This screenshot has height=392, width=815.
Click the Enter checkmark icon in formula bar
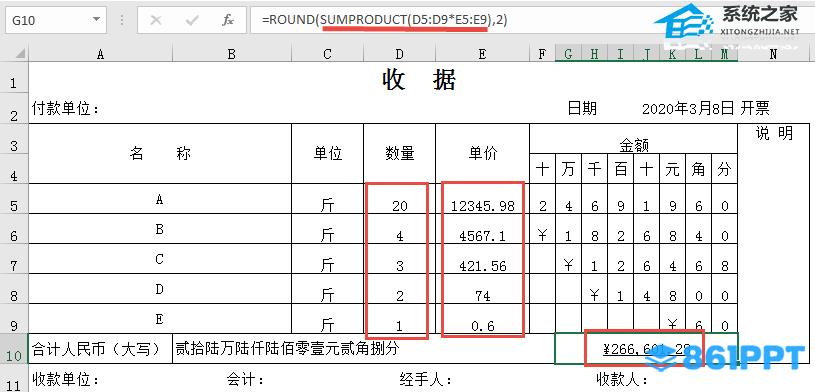(192, 20)
